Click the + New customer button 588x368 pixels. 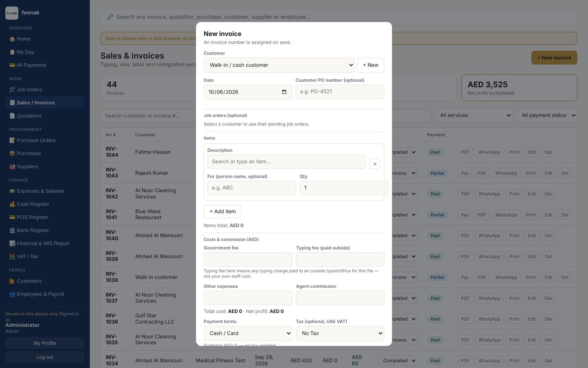pyautogui.click(x=371, y=65)
